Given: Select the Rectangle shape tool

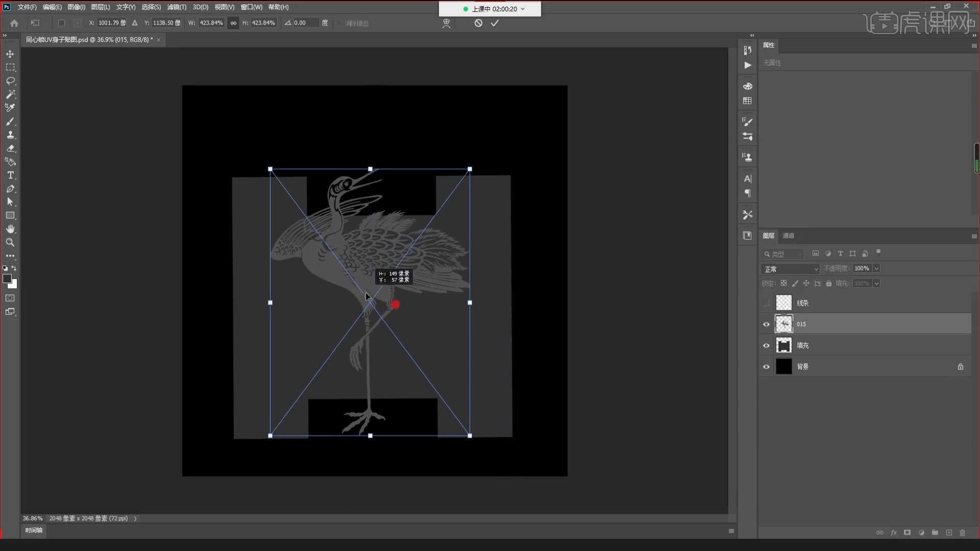Looking at the screenshot, I should click(x=10, y=215).
